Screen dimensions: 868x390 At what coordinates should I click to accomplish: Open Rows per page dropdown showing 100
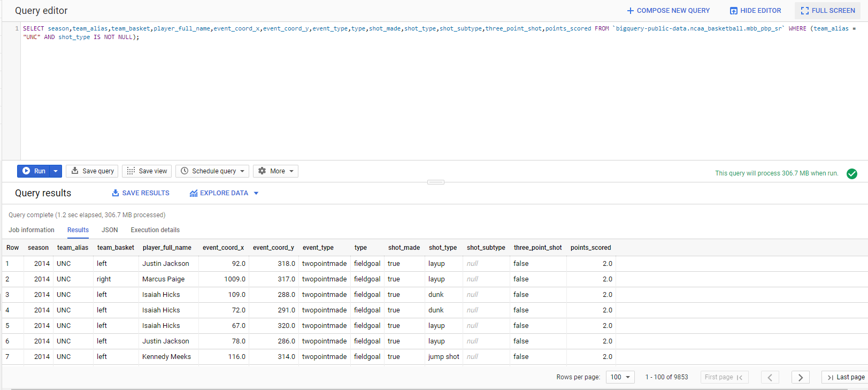(620, 377)
